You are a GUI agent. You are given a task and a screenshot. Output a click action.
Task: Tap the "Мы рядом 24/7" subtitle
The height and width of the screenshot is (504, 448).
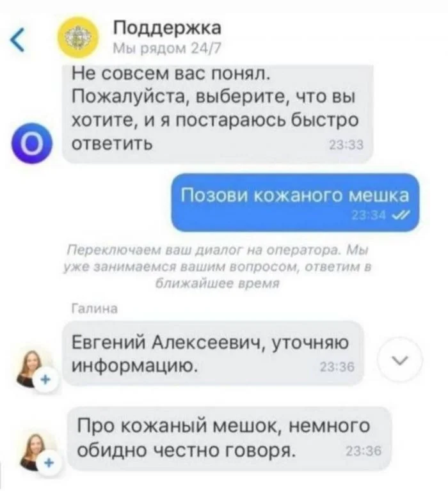tap(167, 49)
